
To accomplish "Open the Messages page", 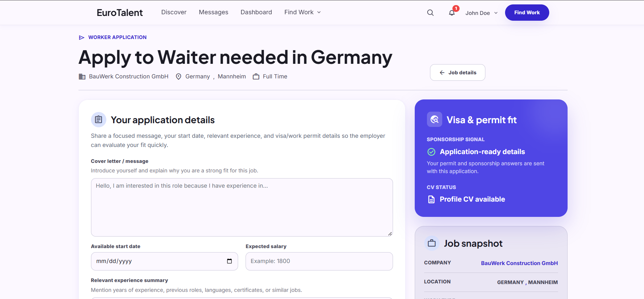I will [214, 12].
